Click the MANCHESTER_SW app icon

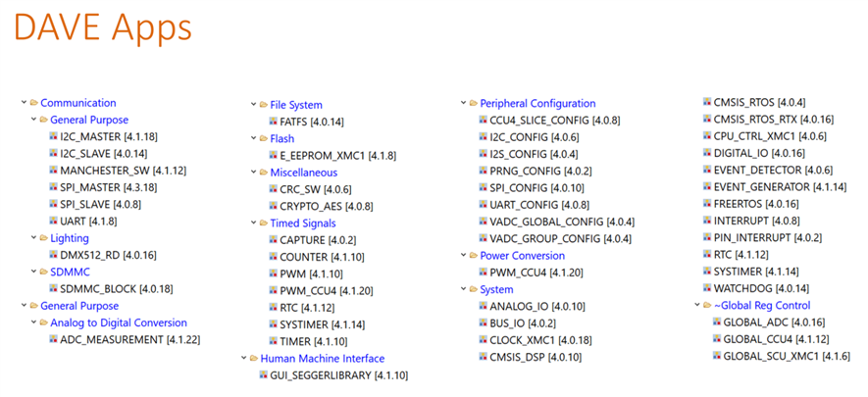(x=53, y=171)
